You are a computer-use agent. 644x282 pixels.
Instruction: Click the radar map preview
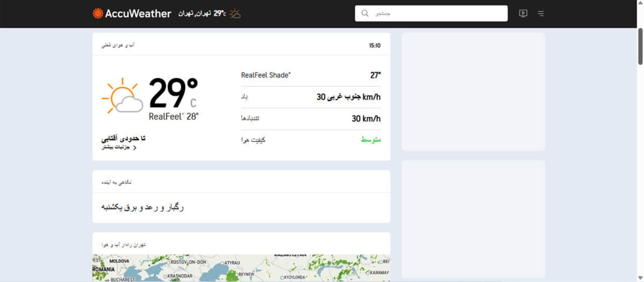click(x=241, y=268)
